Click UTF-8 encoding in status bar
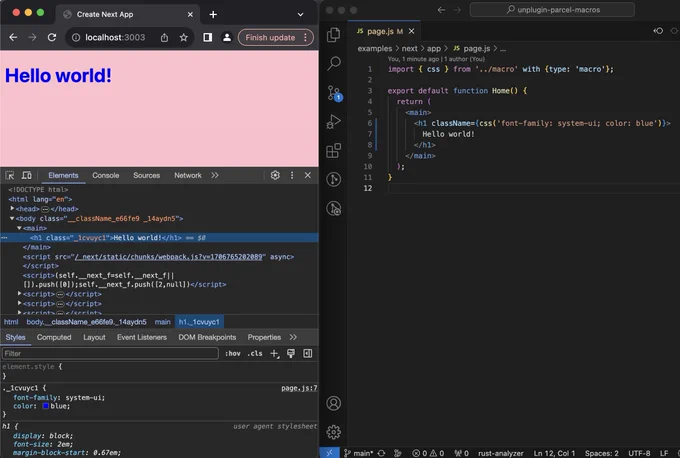The height and width of the screenshot is (458, 680). 639,453
